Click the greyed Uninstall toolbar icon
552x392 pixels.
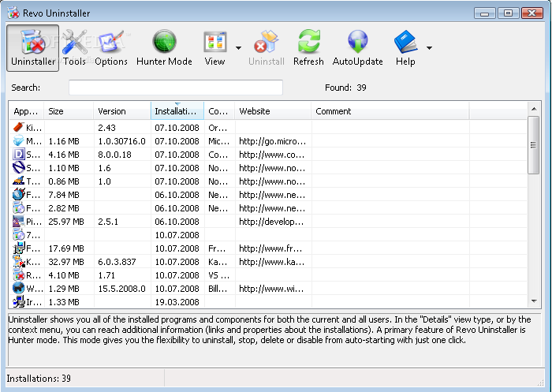(267, 48)
